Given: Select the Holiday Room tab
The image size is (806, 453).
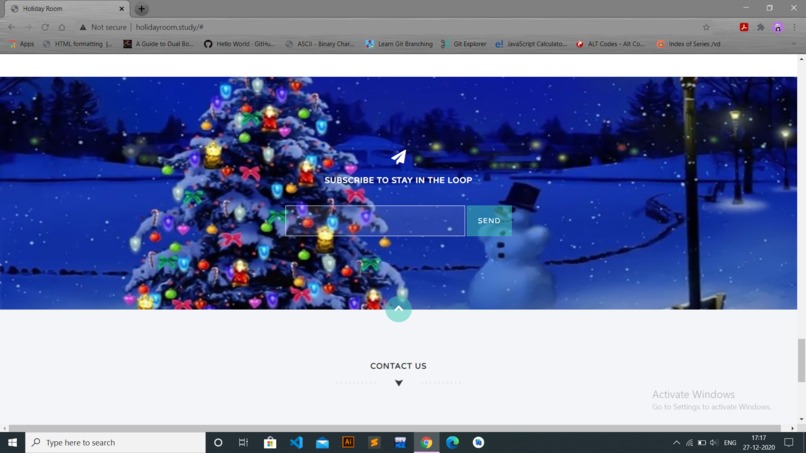Looking at the screenshot, I should pos(66,9).
